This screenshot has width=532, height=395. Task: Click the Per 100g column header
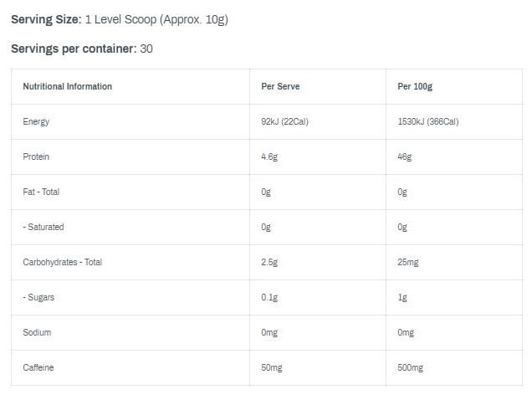pos(415,86)
